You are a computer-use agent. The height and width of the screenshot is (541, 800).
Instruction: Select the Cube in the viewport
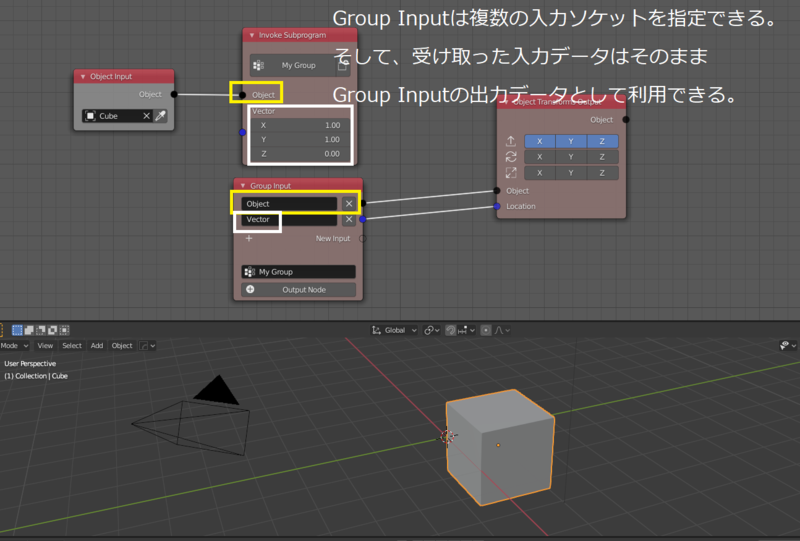coord(500,447)
